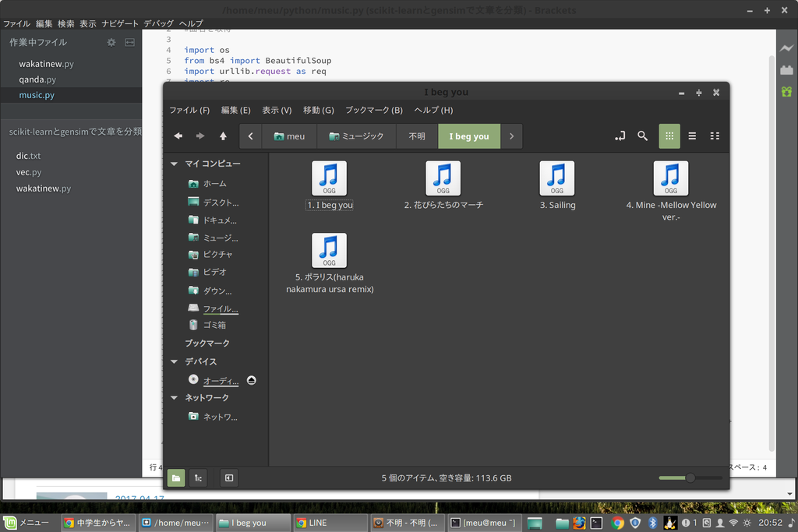Hide the sidebar panel via status bar toggle
Screen dimensions: 798x532
[x=228, y=477]
